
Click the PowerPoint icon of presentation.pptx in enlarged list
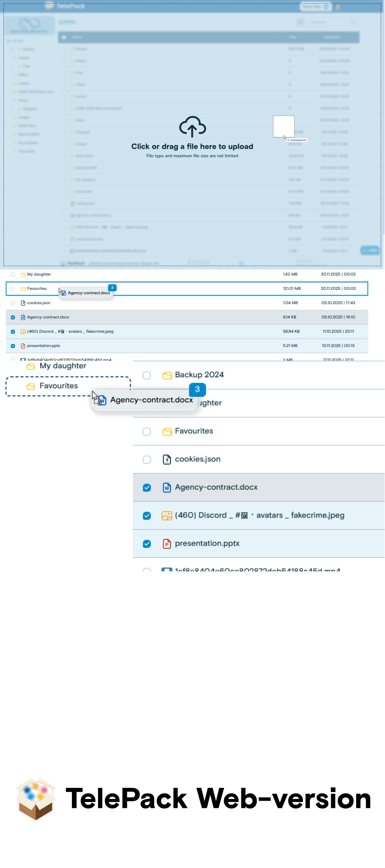167,543
